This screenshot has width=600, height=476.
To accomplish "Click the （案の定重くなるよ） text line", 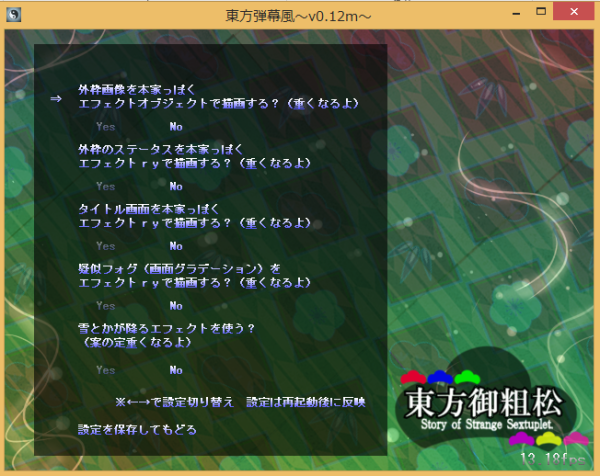I will (x=137, y=342).
